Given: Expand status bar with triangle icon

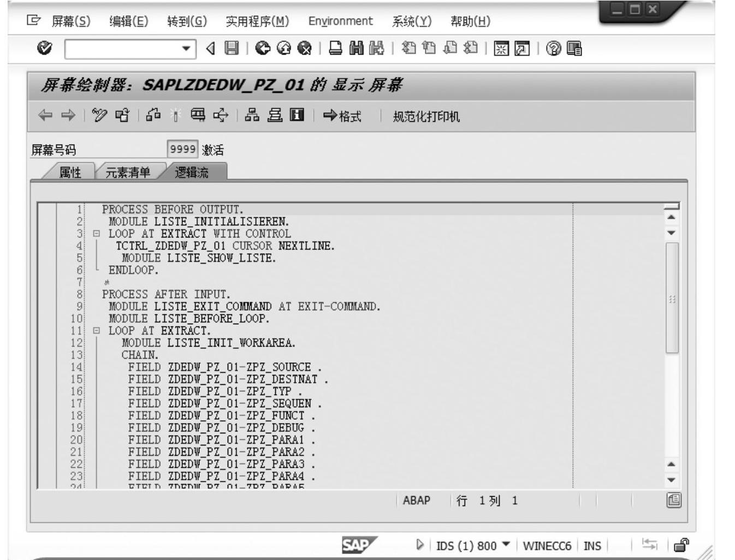Looking at the screenshot, I should 420,545.
